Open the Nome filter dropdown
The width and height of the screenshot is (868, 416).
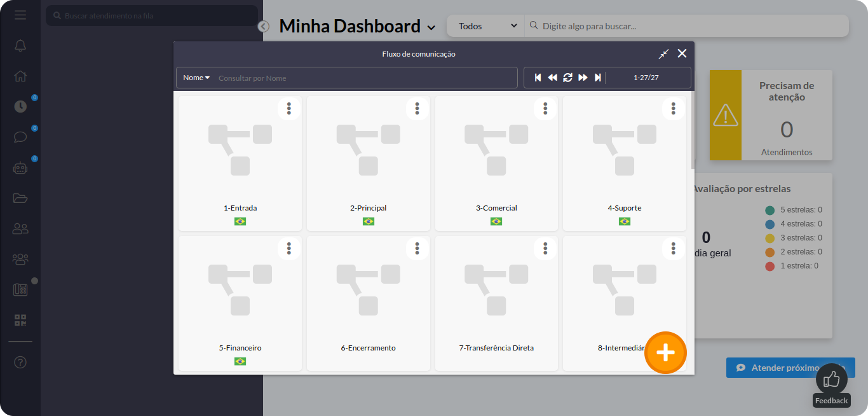coord(196,78)
